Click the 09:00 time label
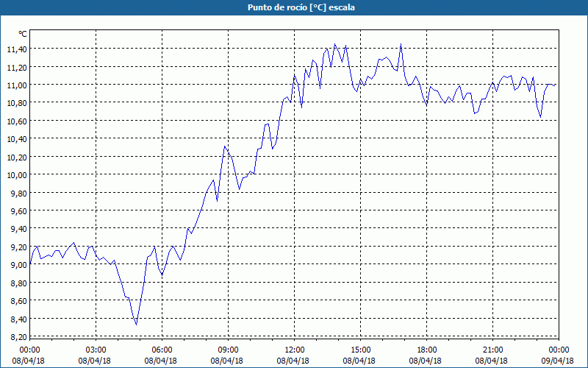588x368 pixels. pyautogui.click(x=228, y=350)
